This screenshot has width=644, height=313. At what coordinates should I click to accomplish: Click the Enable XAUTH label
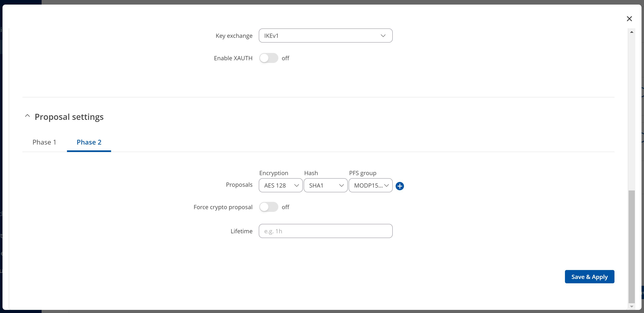pyautogui.click(x=233, y=58)
